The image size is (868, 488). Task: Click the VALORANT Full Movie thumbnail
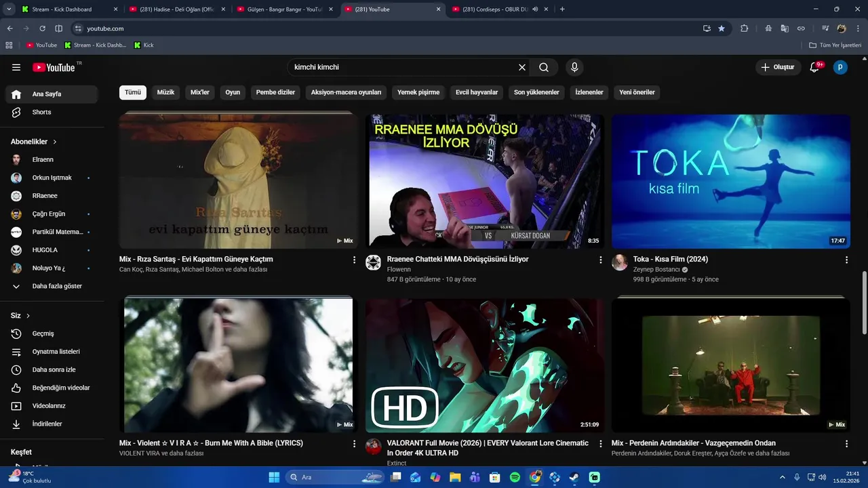(x=485, y=365)
